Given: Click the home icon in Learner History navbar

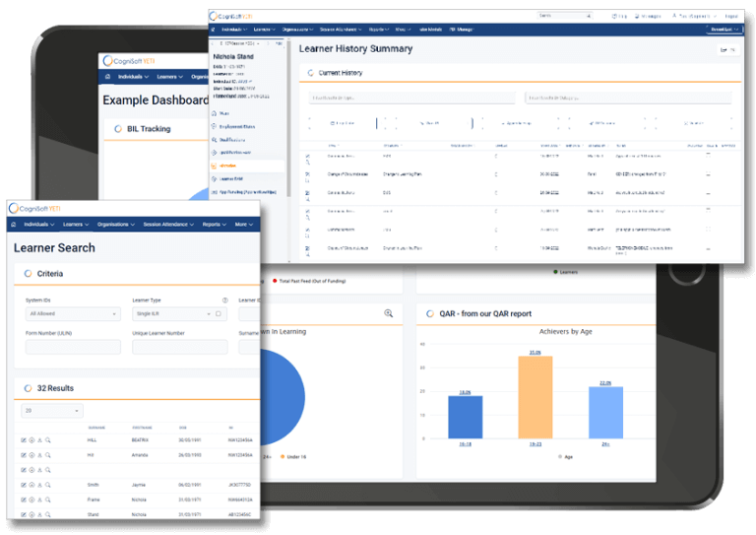Looking at the screenshot, I should click(213, 30).
